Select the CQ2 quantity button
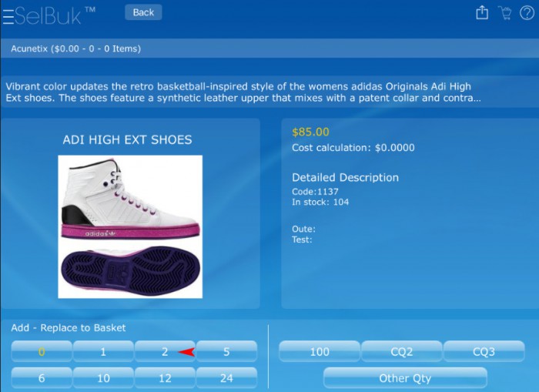Screen dimensions: 539x392 tap(401, 351)
